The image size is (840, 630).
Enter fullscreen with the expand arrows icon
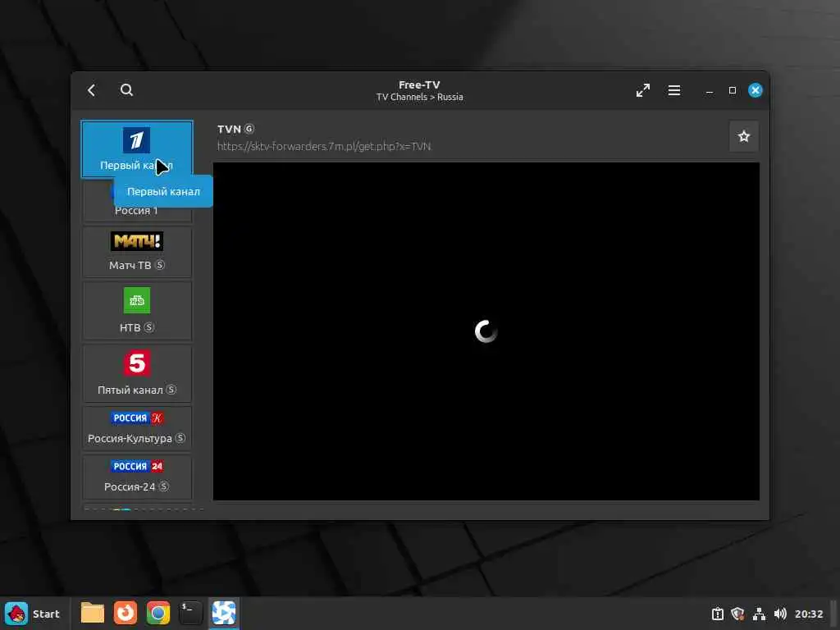pyautogui.click(x=643, y=90)
